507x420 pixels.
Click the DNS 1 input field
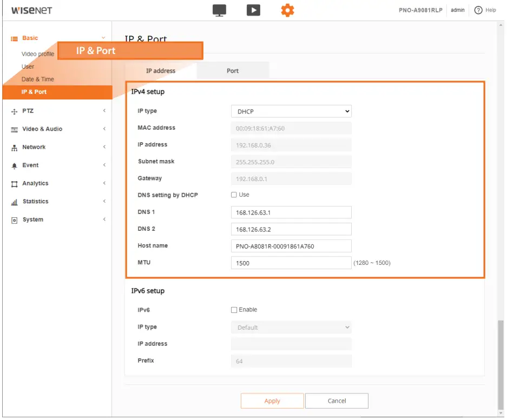[x=291, y=212]
